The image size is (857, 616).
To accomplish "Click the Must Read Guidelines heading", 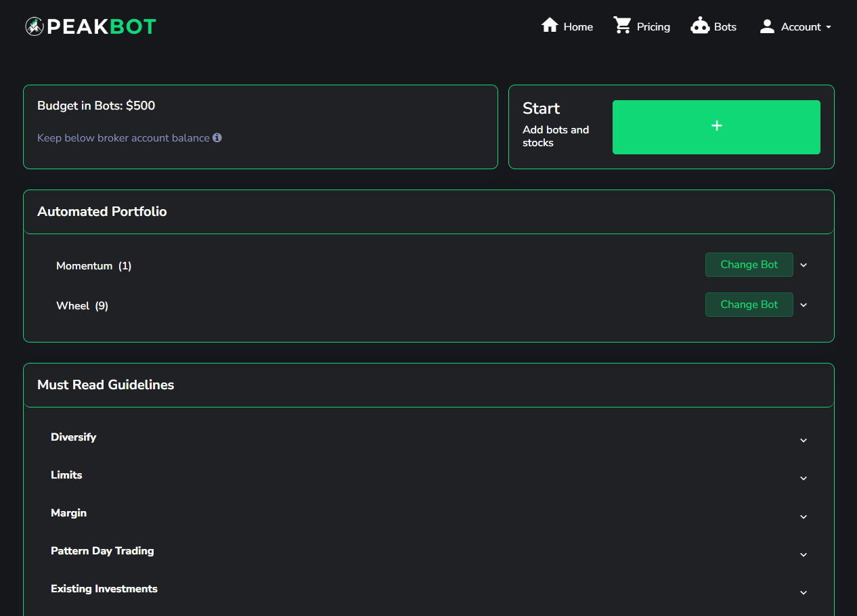I will pyautogui.click(x=106, y=385).
